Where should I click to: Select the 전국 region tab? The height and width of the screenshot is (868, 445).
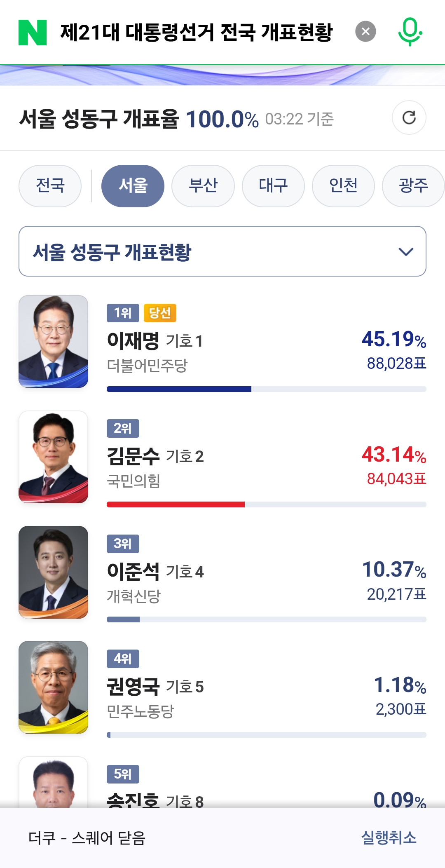(50, 186)
